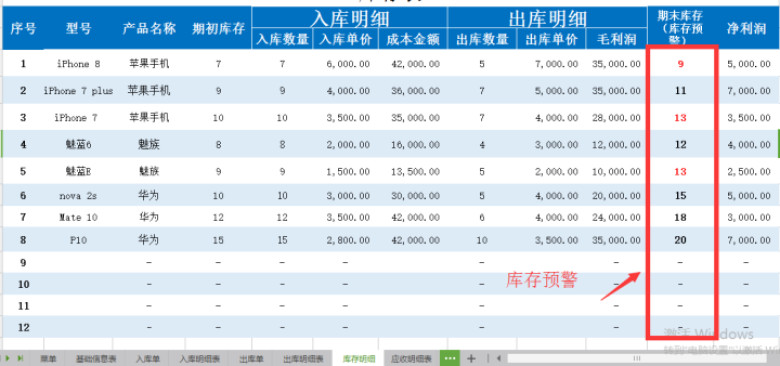
Task: Click the 华为 brand cell in nova 2s row
Action: [149, 195]
